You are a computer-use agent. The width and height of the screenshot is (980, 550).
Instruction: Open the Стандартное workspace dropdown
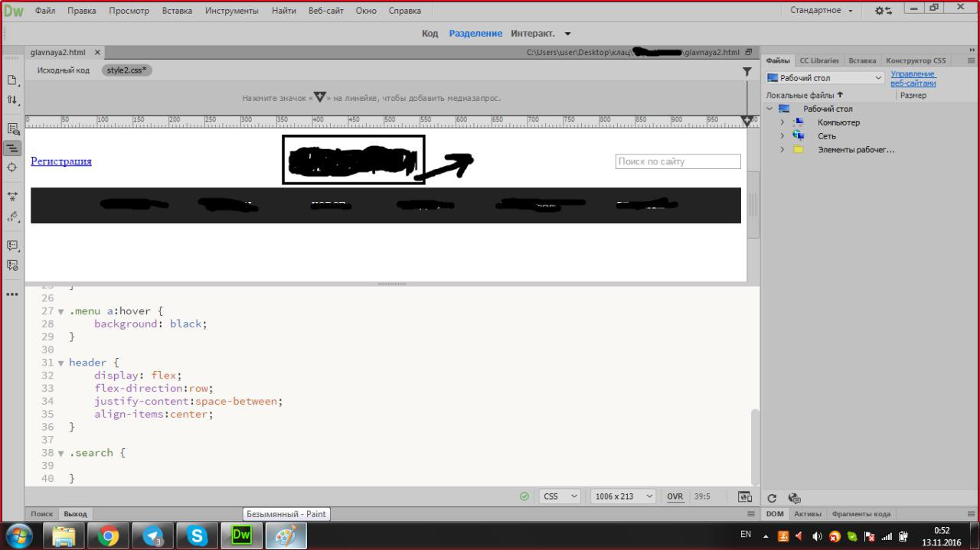pos(822,11)
